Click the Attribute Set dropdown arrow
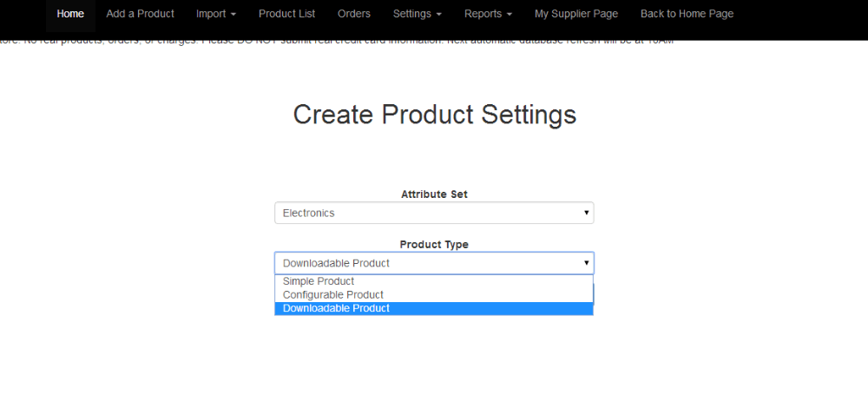Screen dimensions: 868x395 pos(587,213)
